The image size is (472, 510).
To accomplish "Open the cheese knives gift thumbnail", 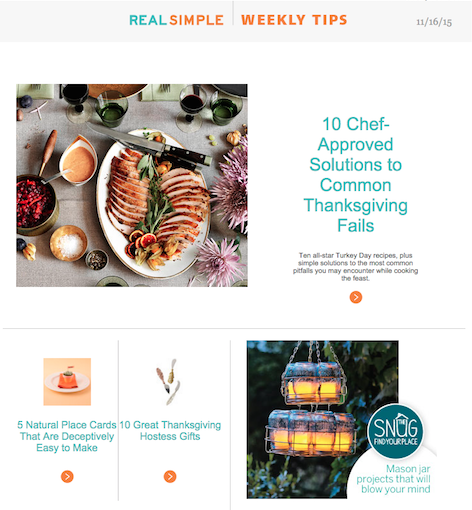I will (169, 382).
